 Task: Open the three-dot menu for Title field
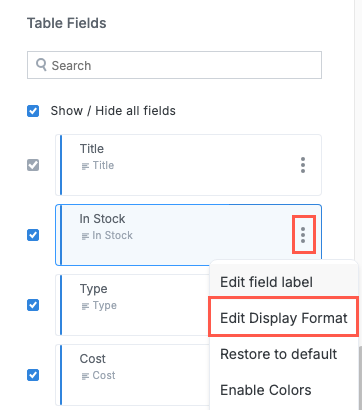[x=303, y=165]
